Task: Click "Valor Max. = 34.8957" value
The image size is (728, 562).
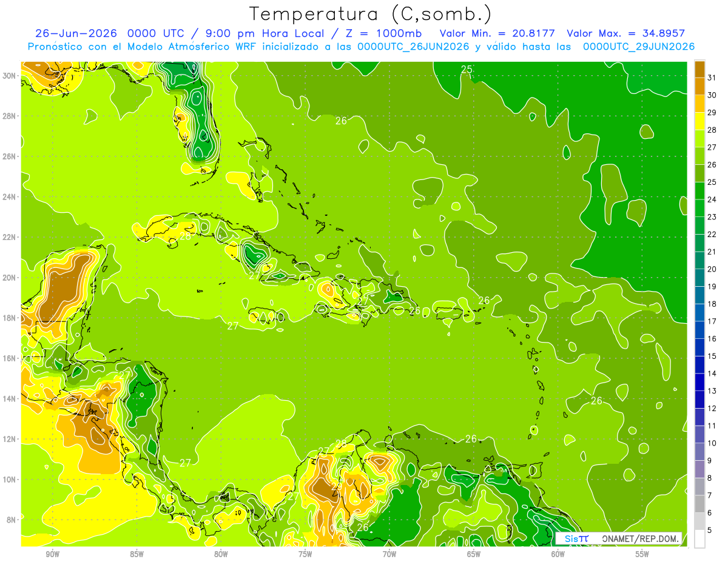Action: point(625,33)
